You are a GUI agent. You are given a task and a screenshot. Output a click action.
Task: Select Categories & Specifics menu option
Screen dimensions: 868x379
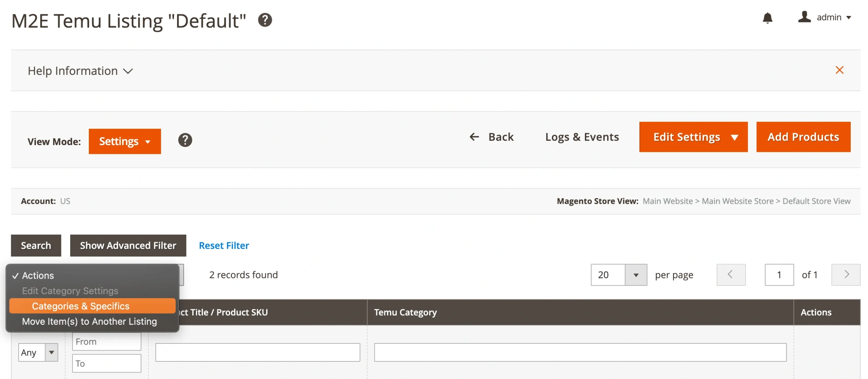[x=81, y=306]
